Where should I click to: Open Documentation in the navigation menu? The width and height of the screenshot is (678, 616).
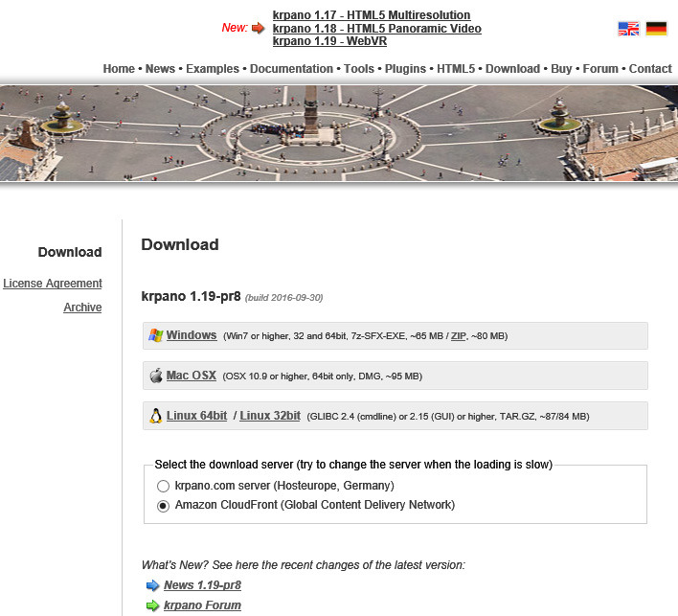(291, 69)
